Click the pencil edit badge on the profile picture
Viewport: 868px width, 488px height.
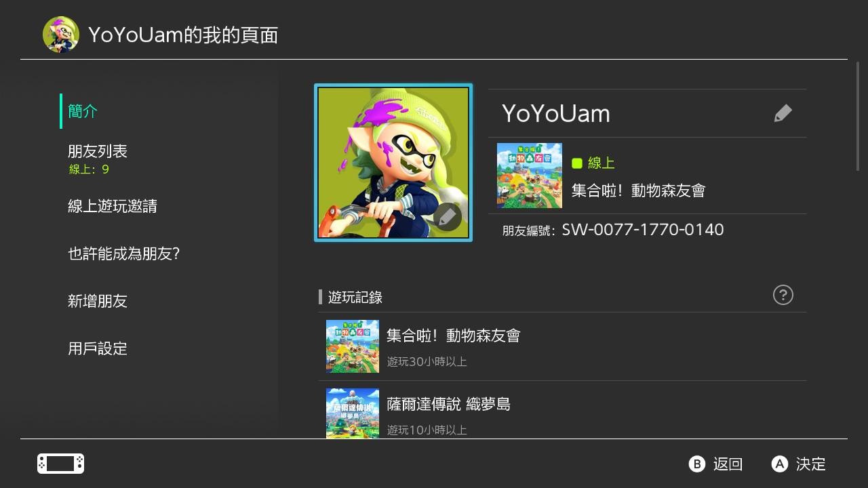coord(446,217)
